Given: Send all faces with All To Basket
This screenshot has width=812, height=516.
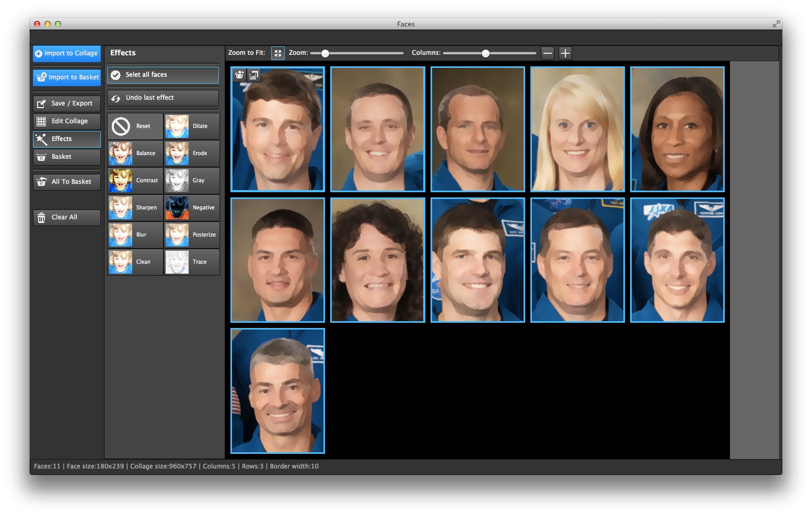Looking at the screenshot, I should point(67,182).
